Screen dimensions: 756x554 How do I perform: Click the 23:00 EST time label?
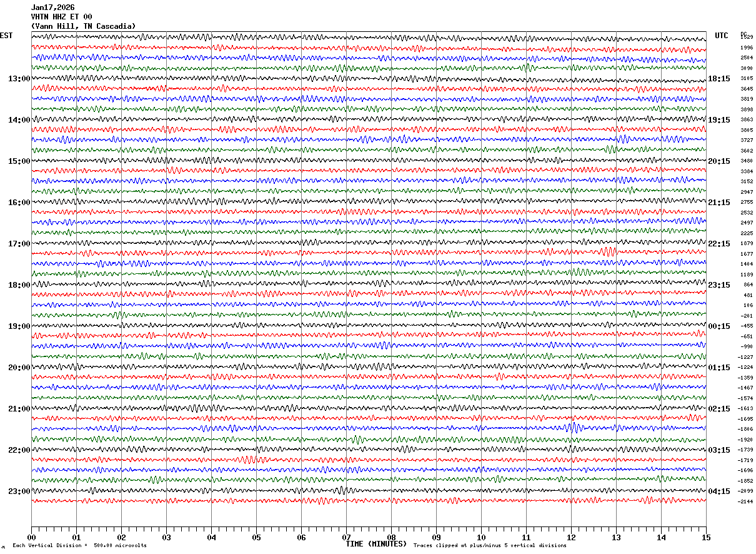[x=19, y=491]
